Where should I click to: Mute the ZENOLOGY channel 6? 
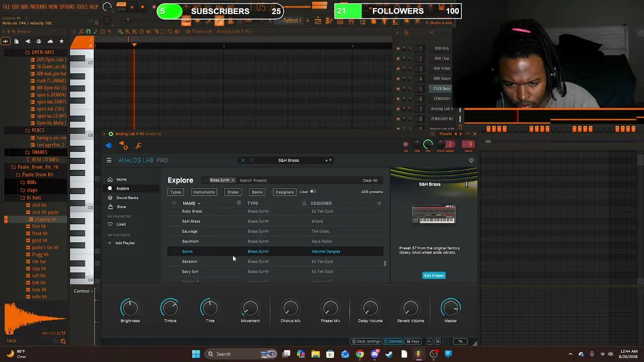(x=398, y=99)
